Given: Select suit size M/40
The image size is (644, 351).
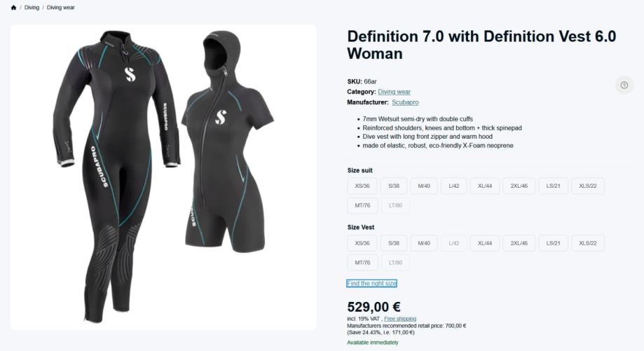Looking at the screenshot, I should click(424, 186).
